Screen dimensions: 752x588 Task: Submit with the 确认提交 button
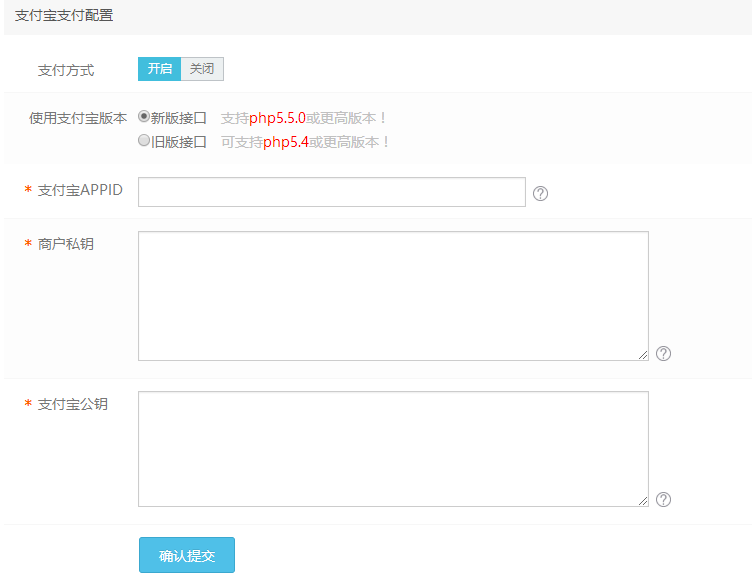click(187, 555)
